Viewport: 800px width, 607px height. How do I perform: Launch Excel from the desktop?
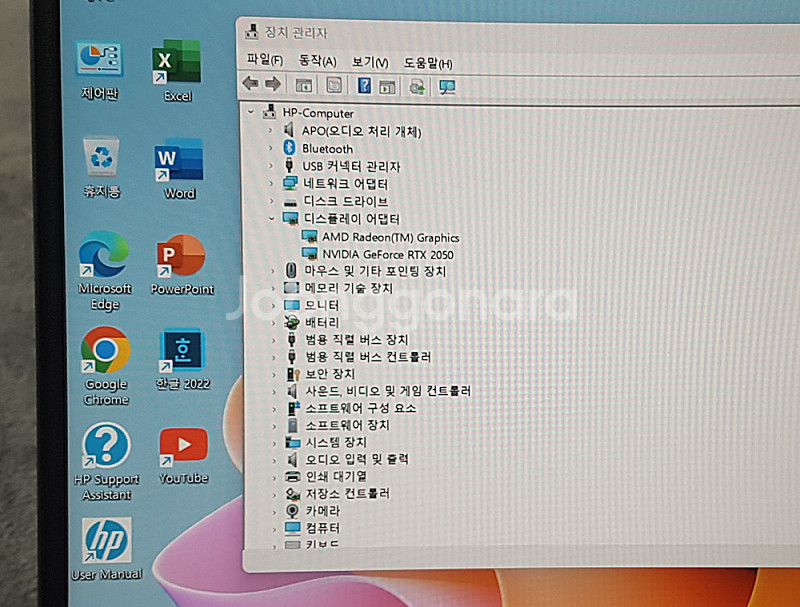177,71
